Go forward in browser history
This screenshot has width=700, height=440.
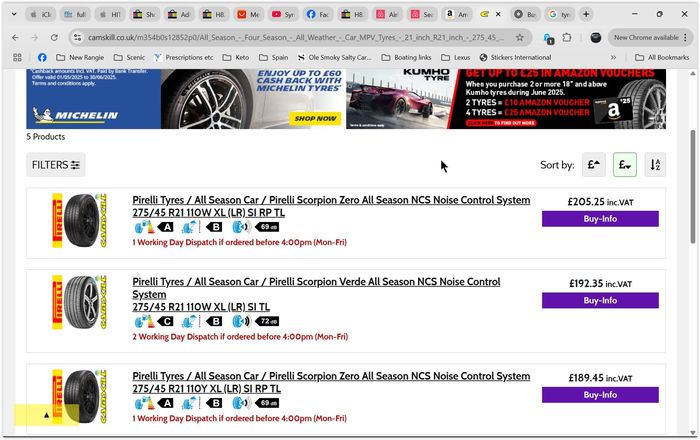(x=35, y=37)
